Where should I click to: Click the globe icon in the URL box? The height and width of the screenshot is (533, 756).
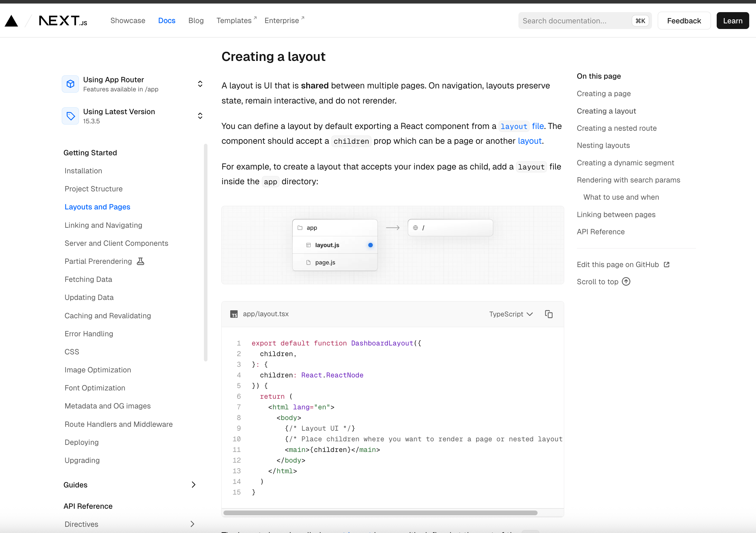point(416,228)
